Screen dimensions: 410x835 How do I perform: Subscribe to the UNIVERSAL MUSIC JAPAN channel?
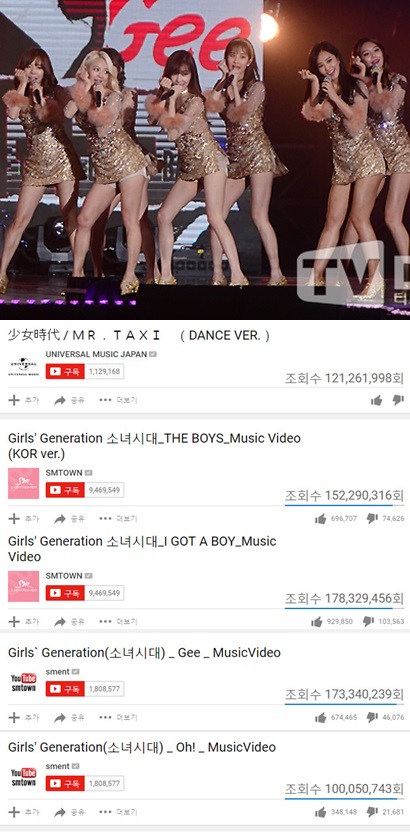[65, 371]
